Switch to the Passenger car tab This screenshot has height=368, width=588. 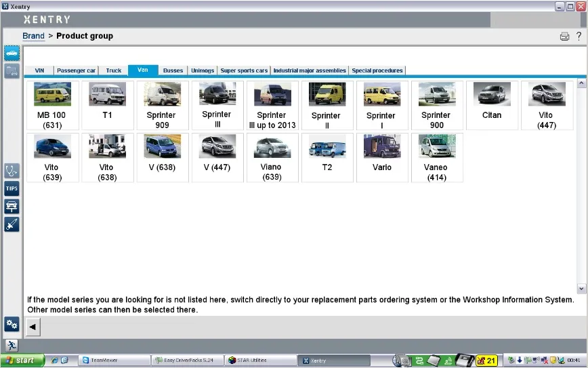(x=76, y=70)
